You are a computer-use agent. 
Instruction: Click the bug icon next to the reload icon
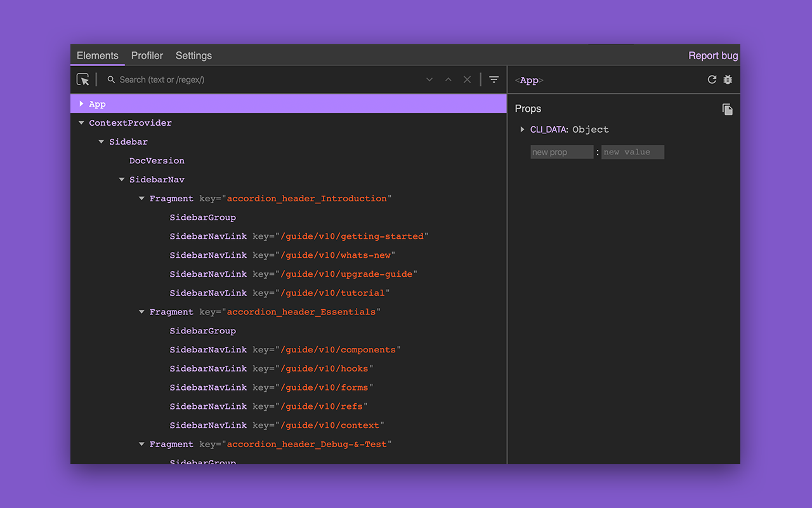point(728,79)
